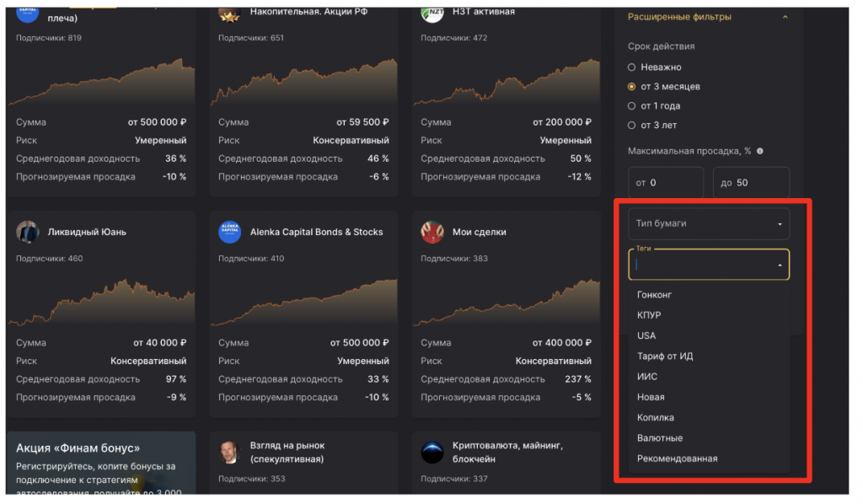Click the Alenka Capital Bonds & Stocks logo
The width and height of the screenshot is (863, 504).
coord(230,232)
